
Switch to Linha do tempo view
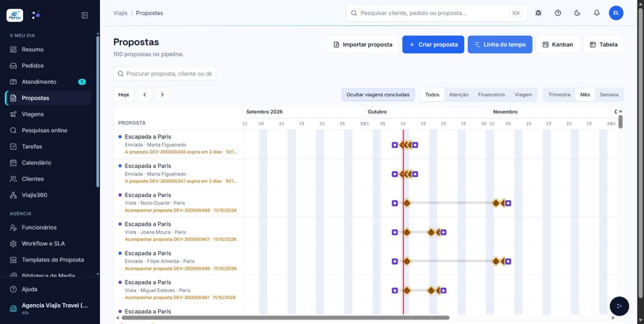(x=500, y=44)
